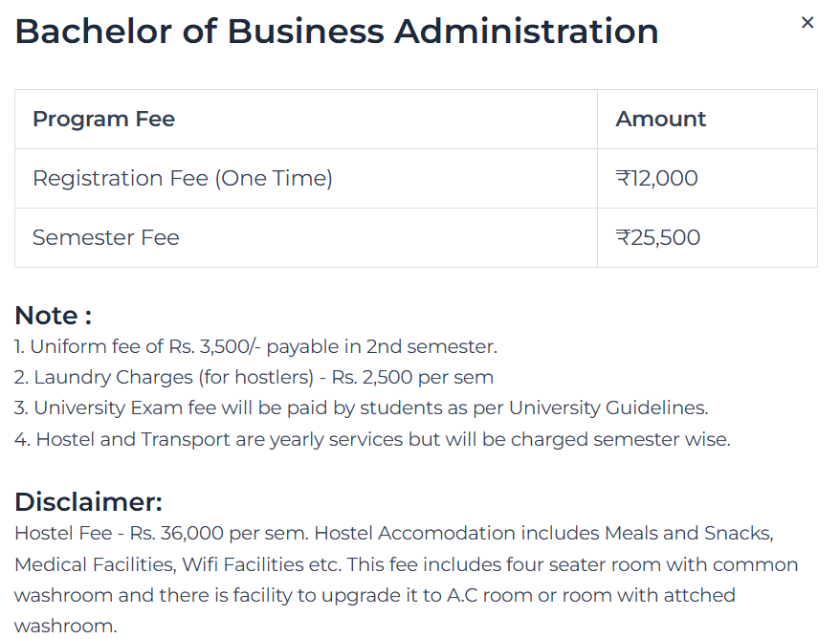The height and width of the screenshot is (639, 840).
Task: Select the hostel fee disclaimer text
Action: (392, 533)
